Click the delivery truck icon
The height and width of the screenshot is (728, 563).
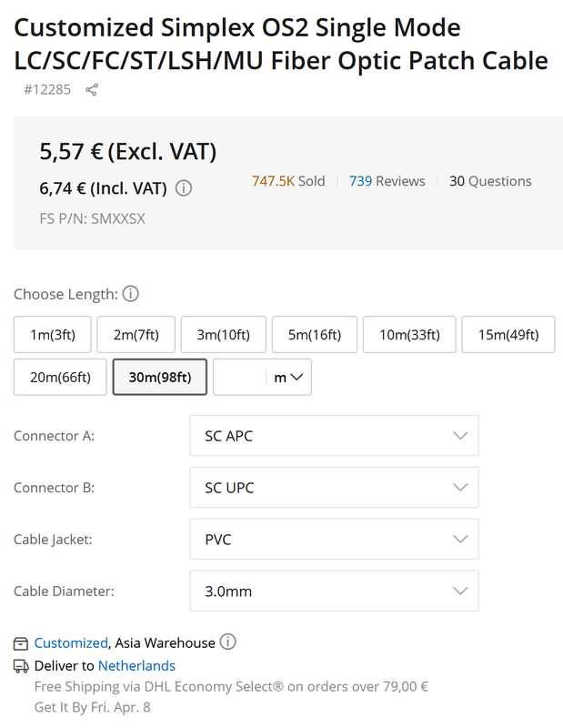click(x=21, y=666)
